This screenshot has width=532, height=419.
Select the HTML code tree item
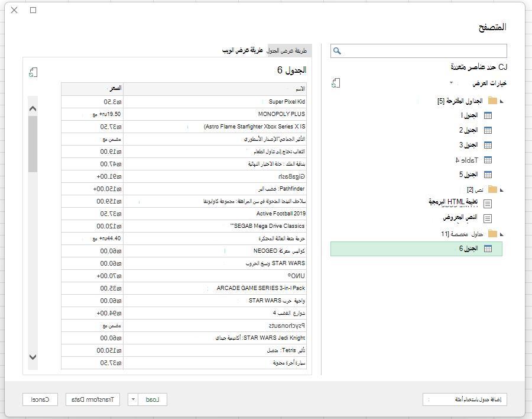click(453, 202)
